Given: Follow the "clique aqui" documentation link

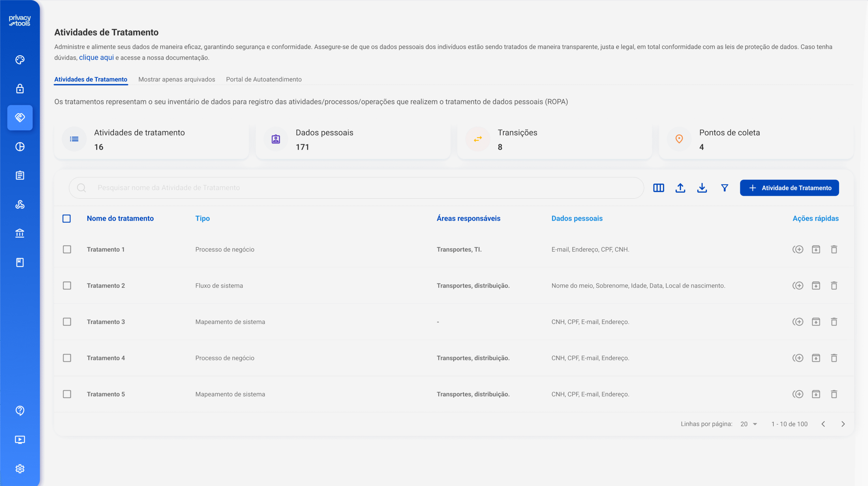Looking at the screenshot, I should coord(96,58).
